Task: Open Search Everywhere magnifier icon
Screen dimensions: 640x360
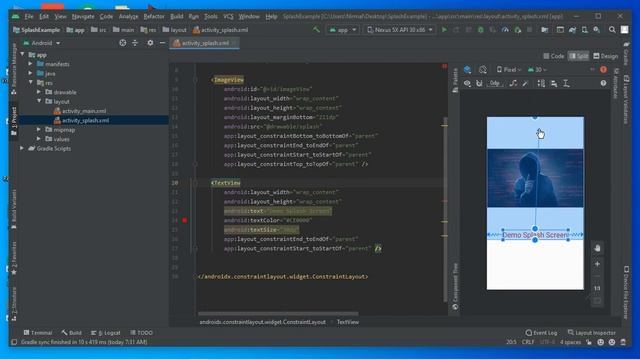Action: tap(612, 30)
